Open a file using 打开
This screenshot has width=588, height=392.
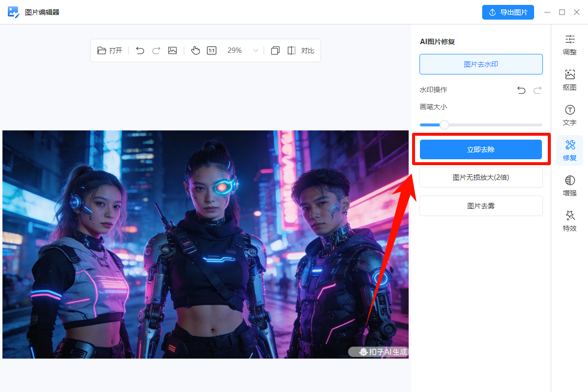tap(110, 50)
